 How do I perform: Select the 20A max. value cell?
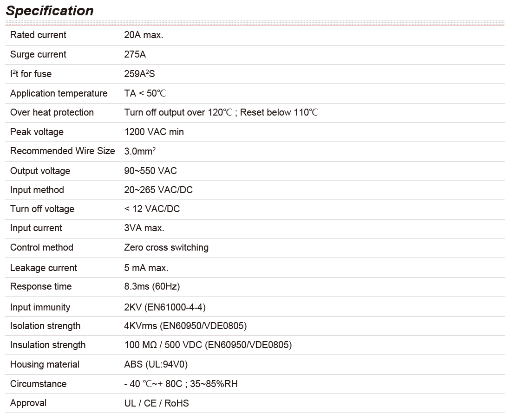144,35
